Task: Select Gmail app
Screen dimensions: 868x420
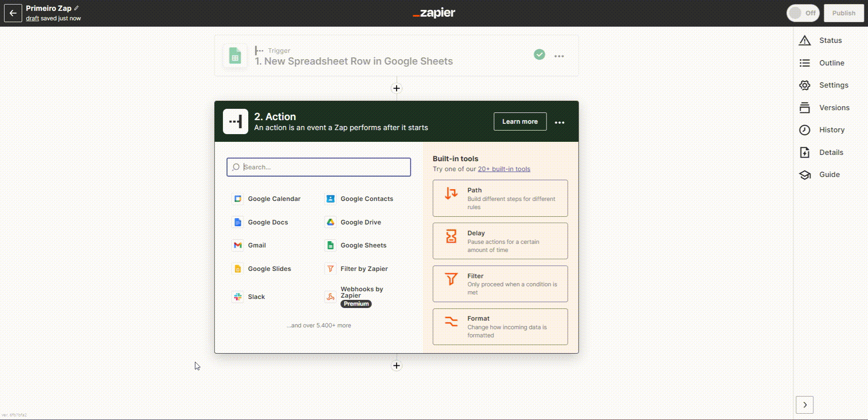Action: pos(250,245)
